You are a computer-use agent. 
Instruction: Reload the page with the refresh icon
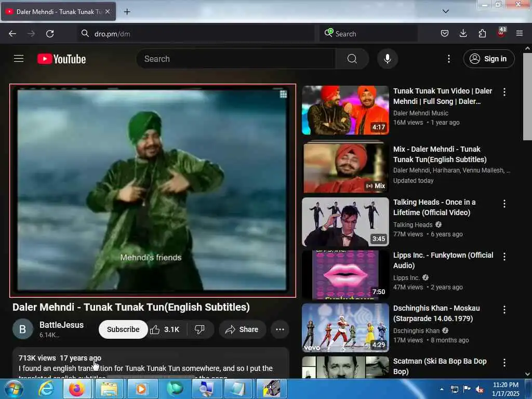click(50, 34)
